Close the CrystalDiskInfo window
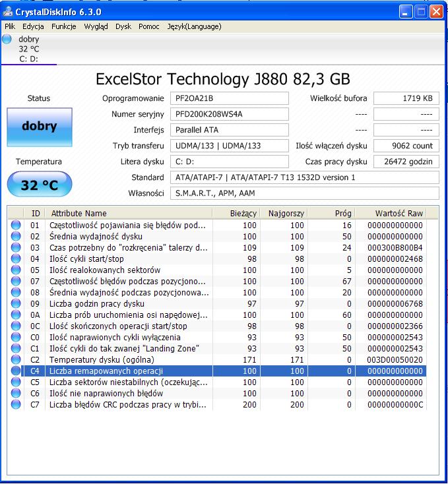The height and width of the screenshot is (484, 448). pos(436,12)
